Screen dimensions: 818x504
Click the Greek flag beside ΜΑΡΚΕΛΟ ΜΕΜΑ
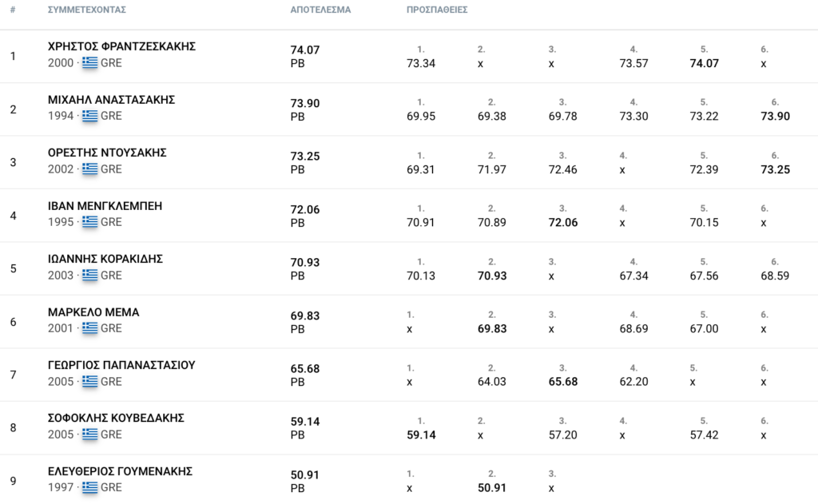click(89, 328)
